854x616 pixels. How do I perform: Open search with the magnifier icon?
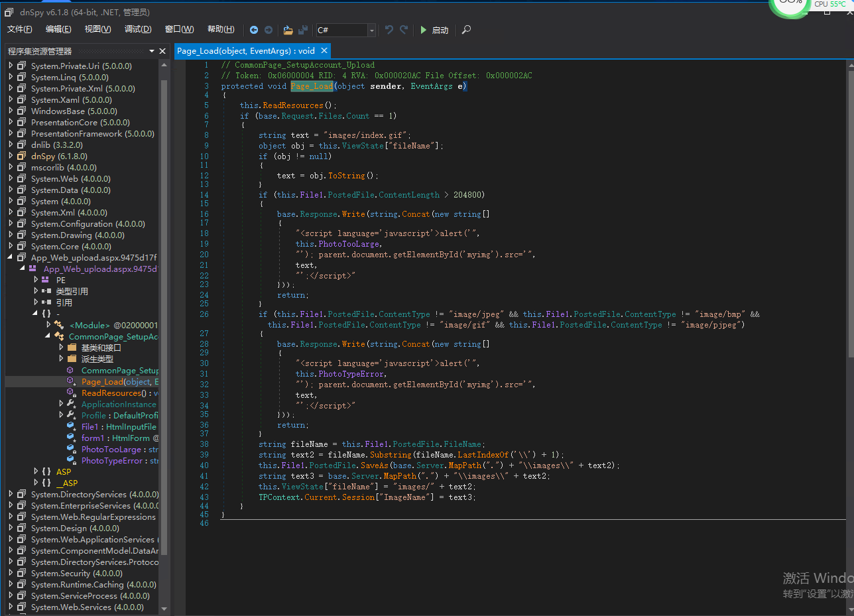(467, 30)
